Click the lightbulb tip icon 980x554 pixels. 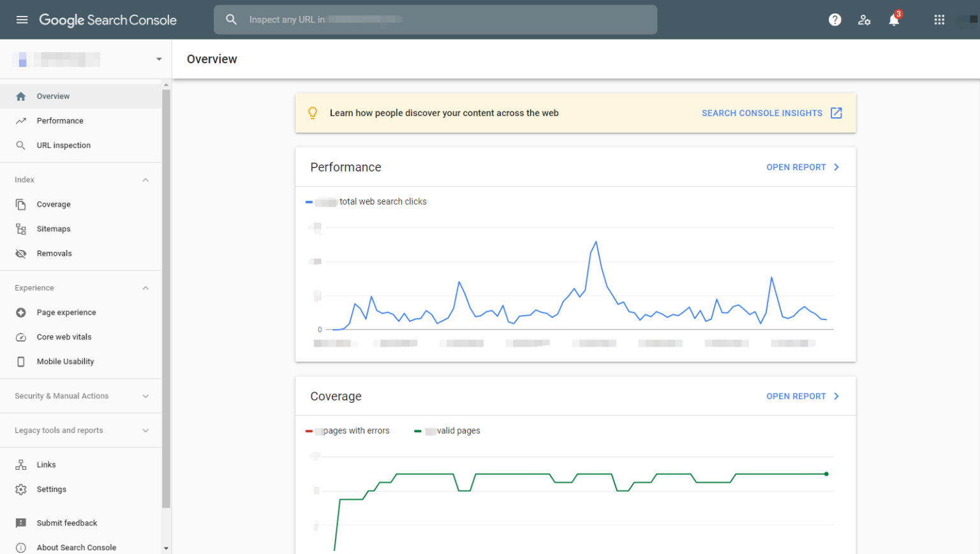pyautogui.click(x=313, y=113)
